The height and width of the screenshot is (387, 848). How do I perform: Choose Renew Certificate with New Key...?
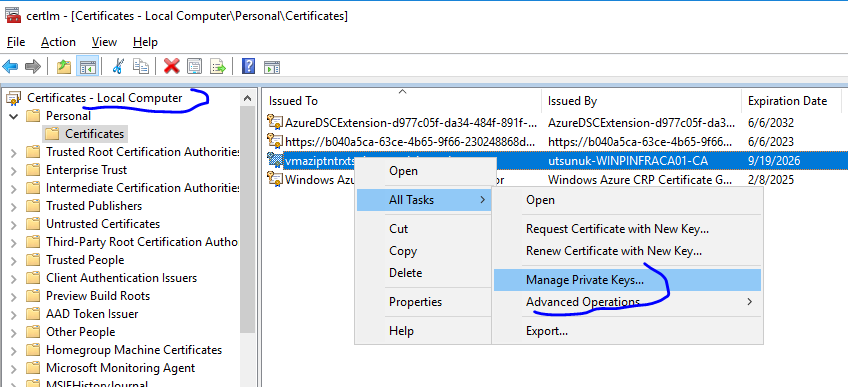[627, 251]
